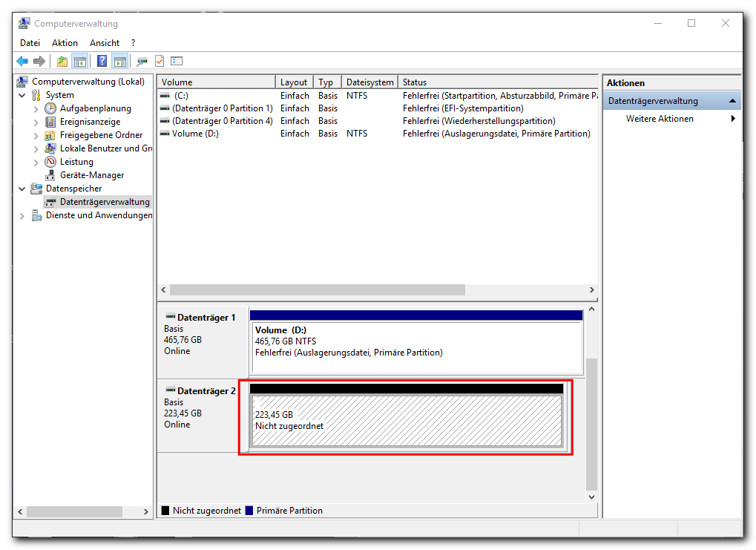This screenshot has width=756, height=550.
Task: Click the up-one-level folder icon
Action: pyautogui.click(x=62, y=62)
